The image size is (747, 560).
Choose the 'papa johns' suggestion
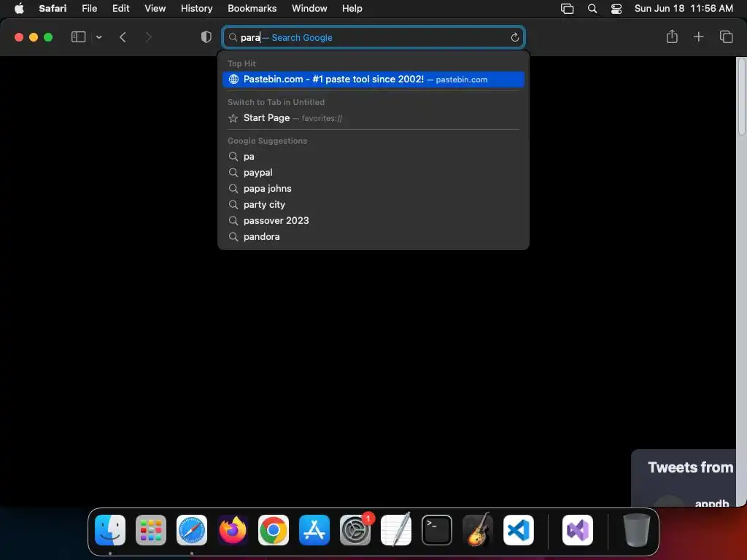[373, 189]
